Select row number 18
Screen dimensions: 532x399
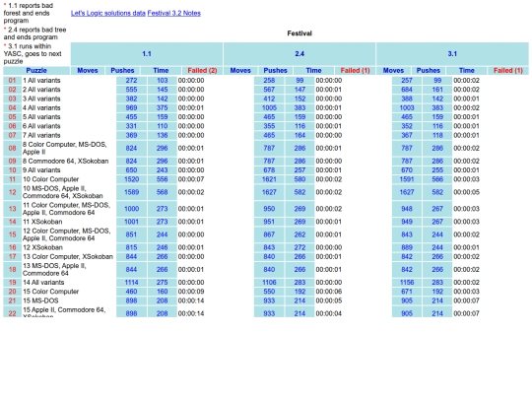[12, 270]
